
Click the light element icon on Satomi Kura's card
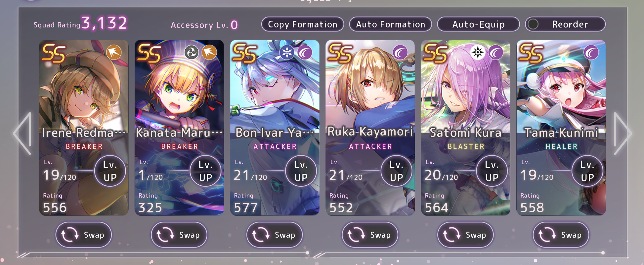click(478, 52)
